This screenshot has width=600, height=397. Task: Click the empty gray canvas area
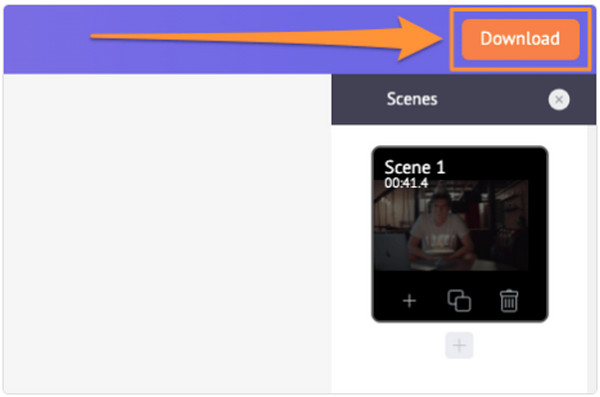pos(168,234)
